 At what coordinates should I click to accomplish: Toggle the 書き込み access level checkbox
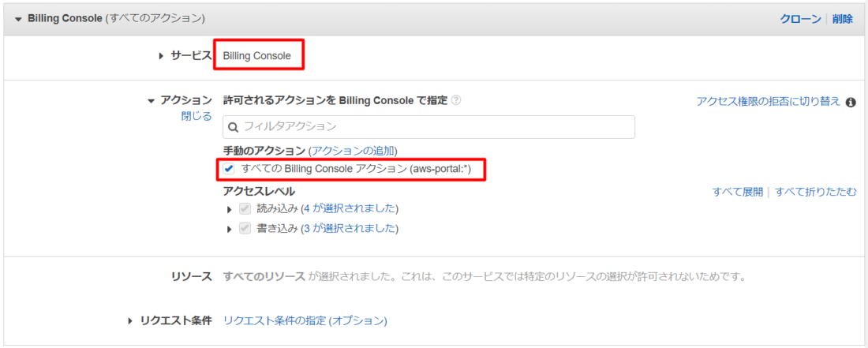coord(244,229)
